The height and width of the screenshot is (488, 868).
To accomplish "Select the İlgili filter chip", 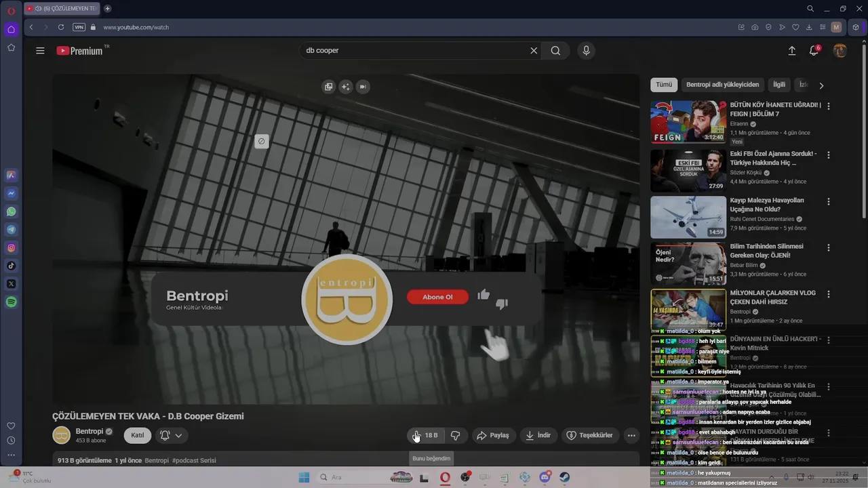I will (x=779, y=85).
